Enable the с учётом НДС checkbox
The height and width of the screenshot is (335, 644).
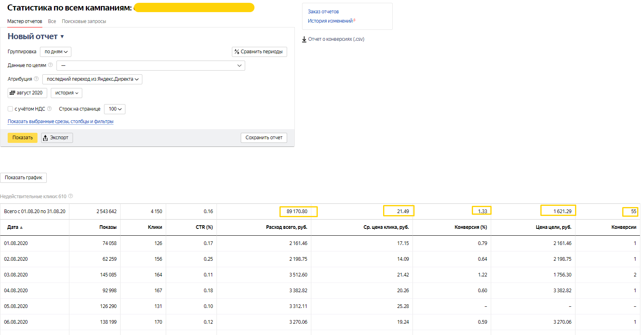pyautogui.click(x=10, y=109)
